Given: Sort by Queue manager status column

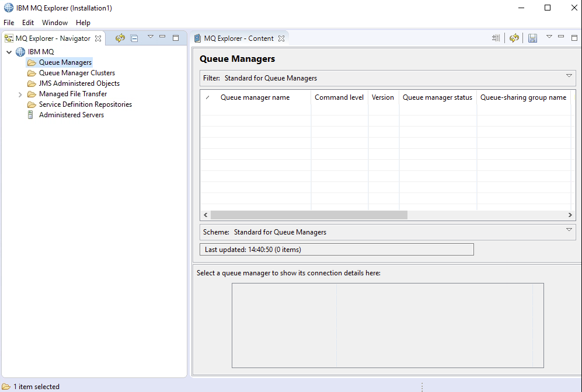Looking at the screenshot, I should tap(438, 97).
